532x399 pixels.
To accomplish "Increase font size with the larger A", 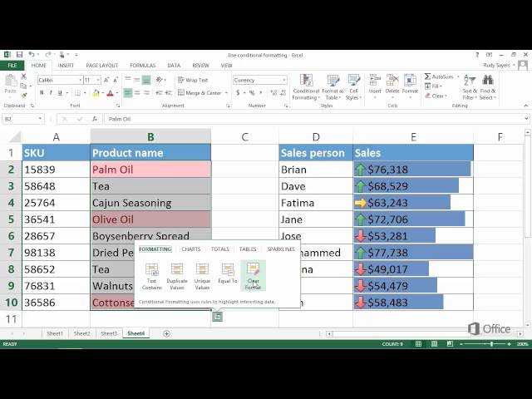I will pos(106,80).
